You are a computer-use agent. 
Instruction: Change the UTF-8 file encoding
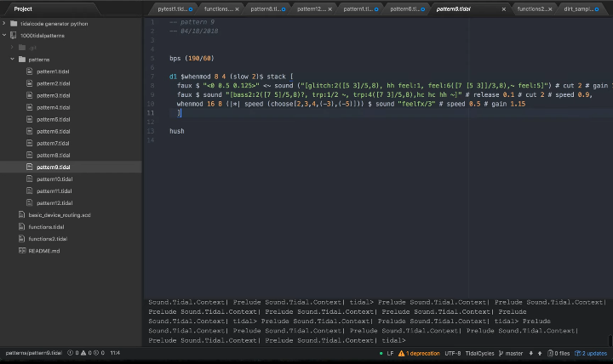click(451, 353)
